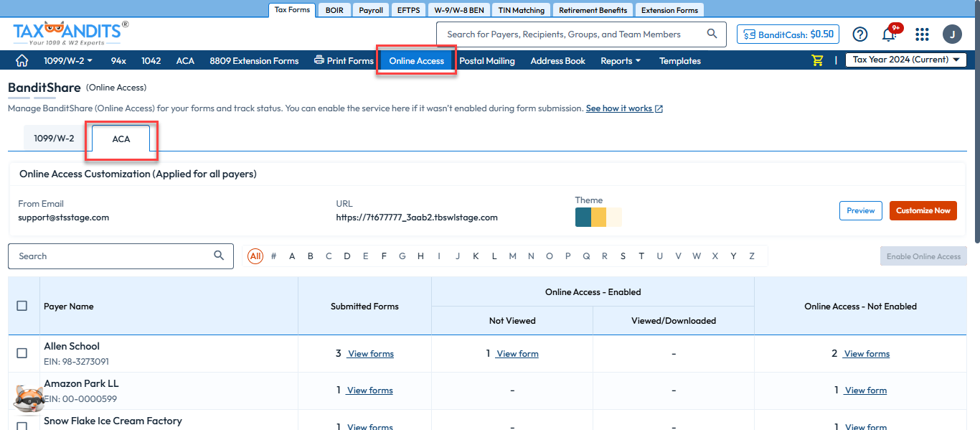Open the See how it works link
This screenshot has width=980, height=430.
[x=624, y=108]
